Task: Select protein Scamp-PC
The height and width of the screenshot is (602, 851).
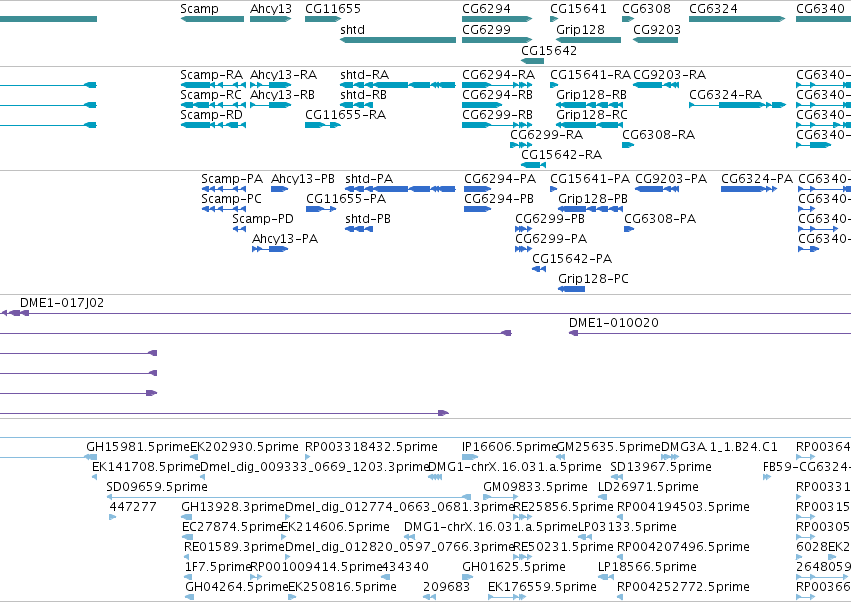Action: pyautogui.click(x=223, y=210)
